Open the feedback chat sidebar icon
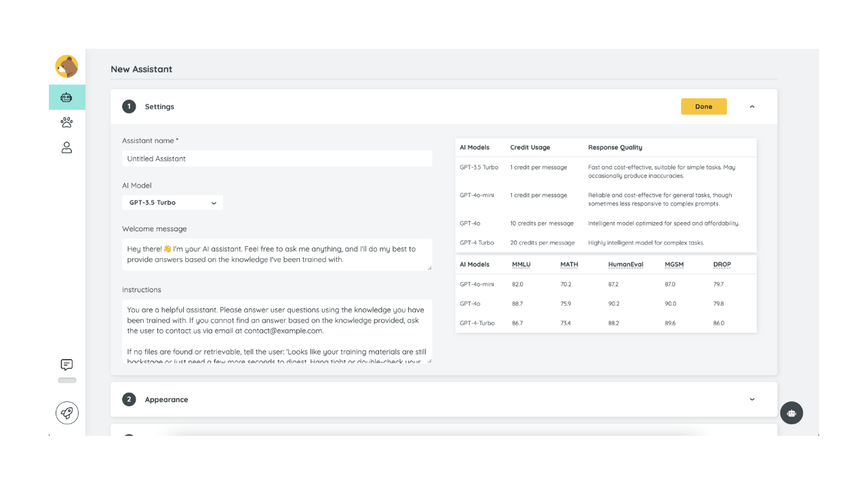Viewport: 868px width, 488px height. pos(66,365)
